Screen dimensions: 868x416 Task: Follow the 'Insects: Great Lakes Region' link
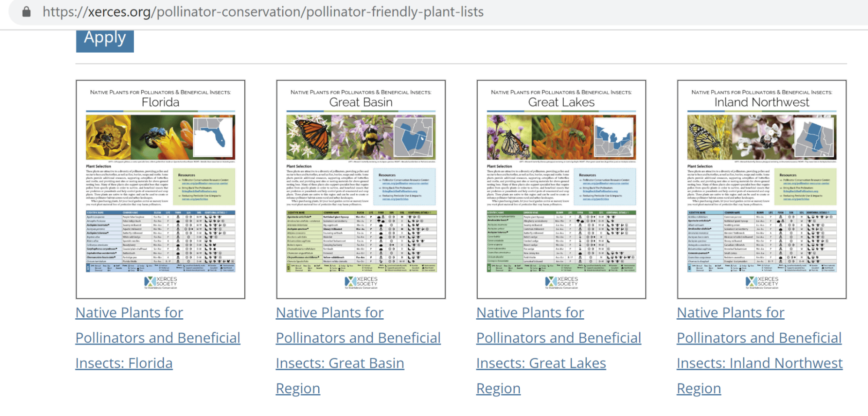541,363
